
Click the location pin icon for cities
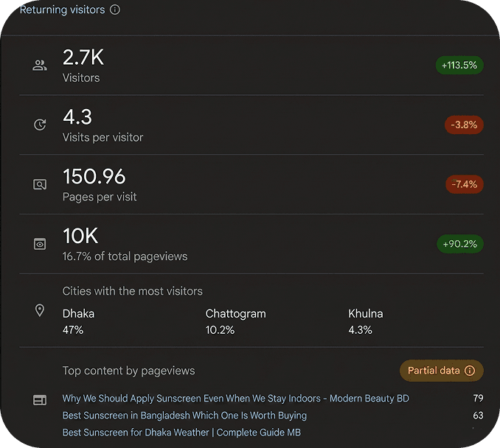[40, 310]
